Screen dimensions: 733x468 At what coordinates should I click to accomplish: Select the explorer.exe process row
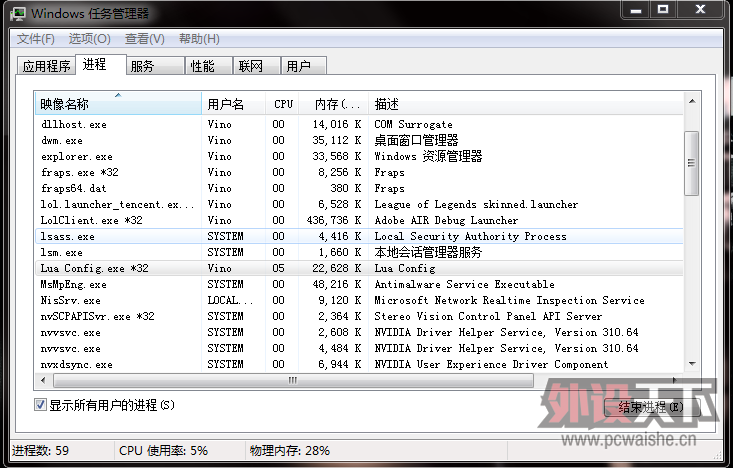point(359,156)
